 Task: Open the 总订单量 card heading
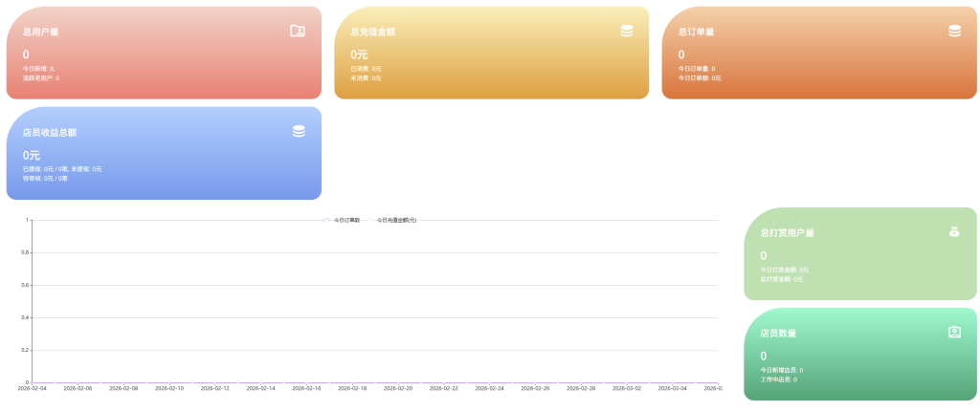click(x=696, y=32)
